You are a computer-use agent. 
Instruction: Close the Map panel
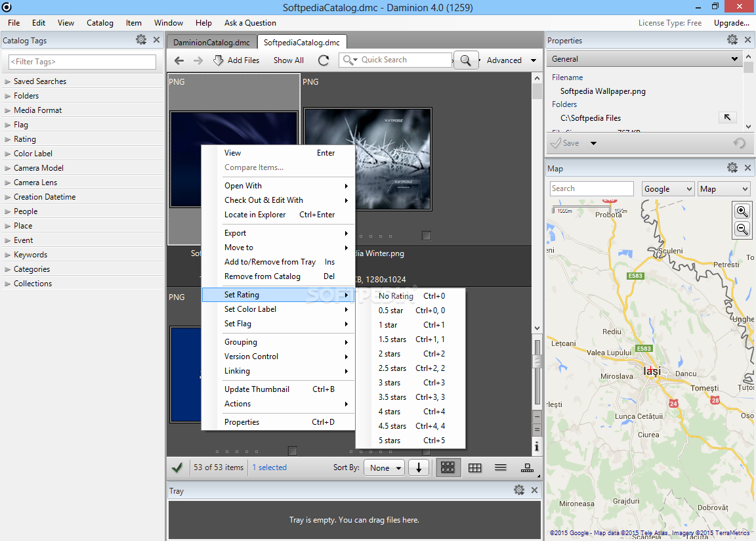pyautogui.click(x=748, y=167)
